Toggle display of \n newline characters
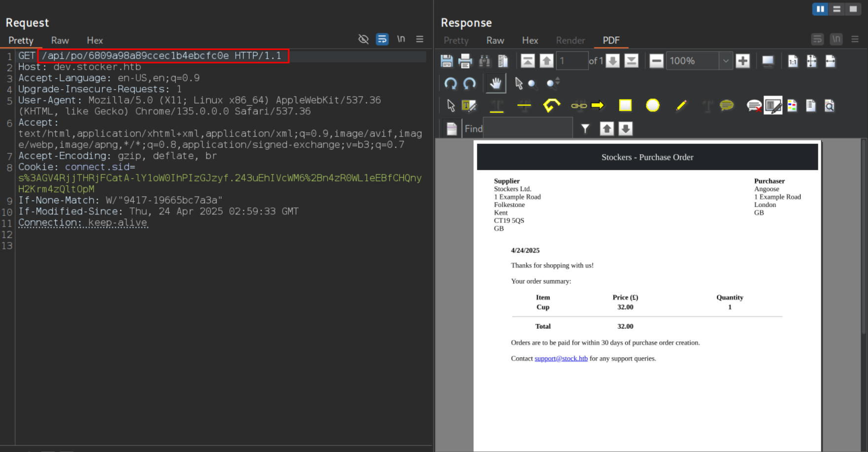 [x=401, y=38]
